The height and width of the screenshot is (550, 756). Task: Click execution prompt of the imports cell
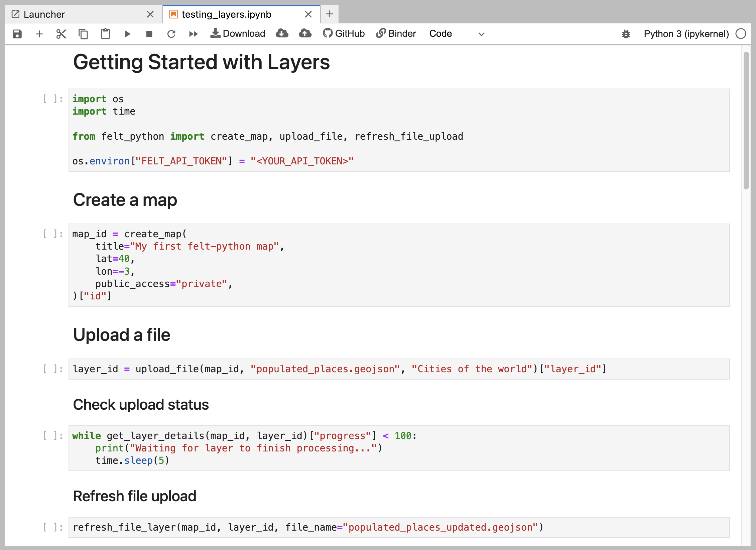click(x=53, y=99)
